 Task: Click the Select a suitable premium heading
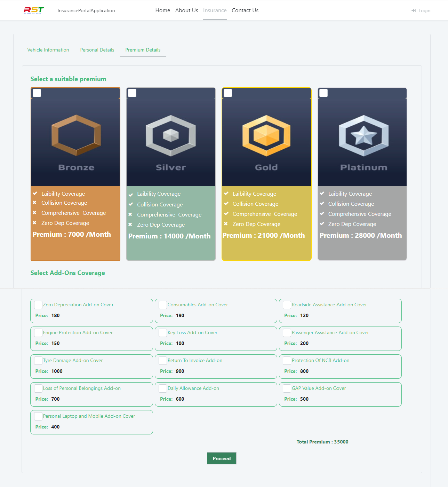coord(69,79)
